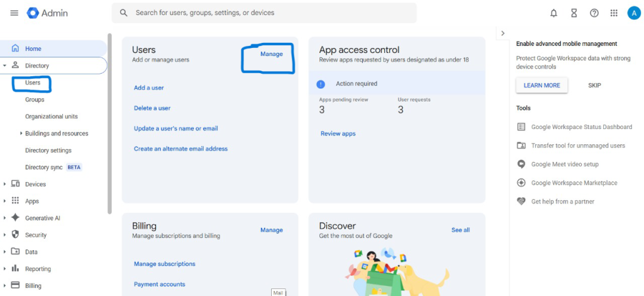This screenshot has height=296, width=644.
Task: Expand the Apps section arrow
Action: click(x=4, y=201)
